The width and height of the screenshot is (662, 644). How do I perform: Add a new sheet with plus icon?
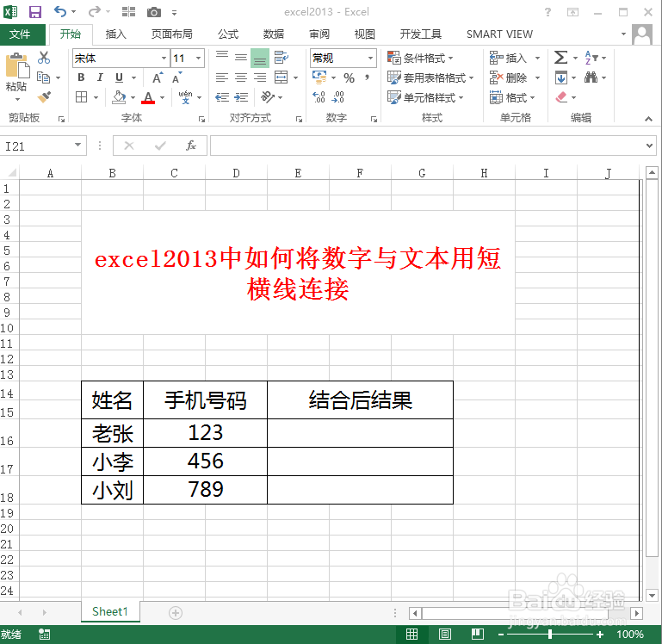tap(176, 613)
